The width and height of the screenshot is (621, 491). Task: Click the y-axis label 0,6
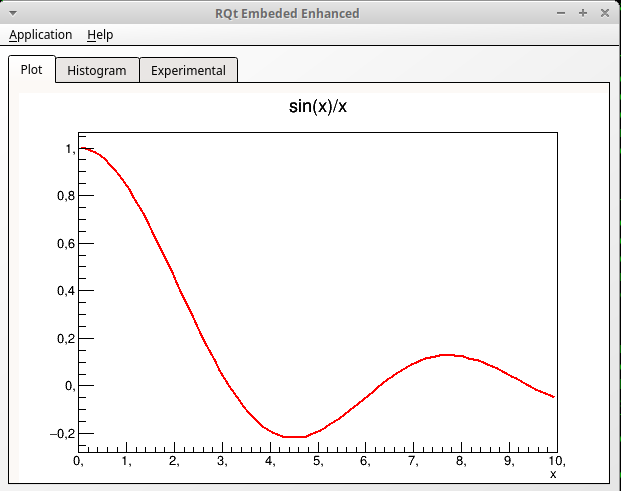(66, 244)
